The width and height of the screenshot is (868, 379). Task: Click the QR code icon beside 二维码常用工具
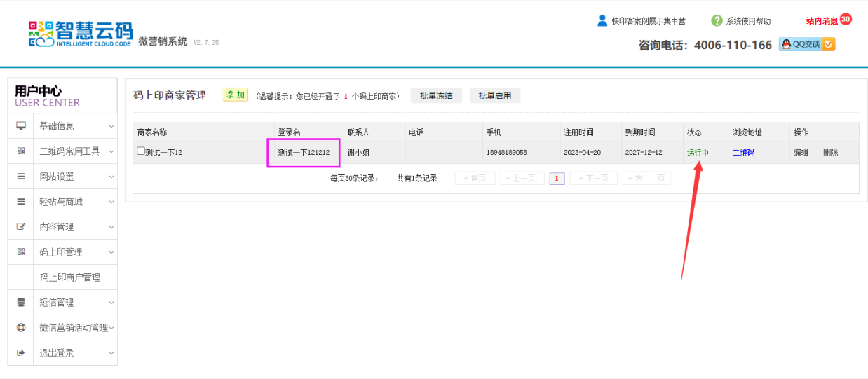pyautogui.click(x=21, y=151)
